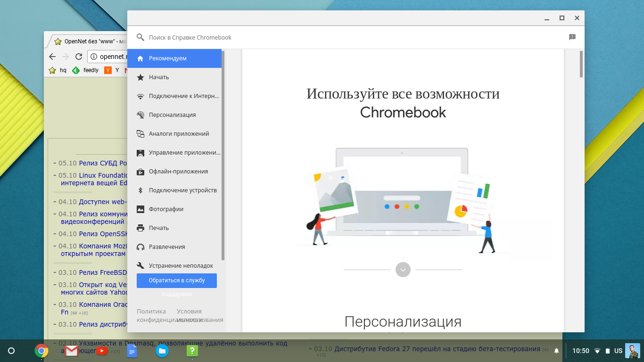Click the feedback icon in the help header

[x=572, y=37]
